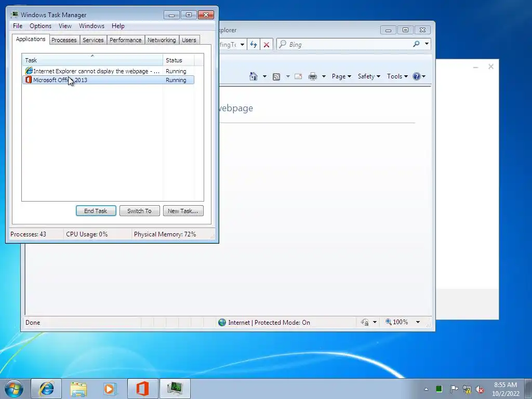Click the globe Internet zone icon in status bar
Image resolution: width=532 pixels, height=399 pixels.
pos(222,322)
